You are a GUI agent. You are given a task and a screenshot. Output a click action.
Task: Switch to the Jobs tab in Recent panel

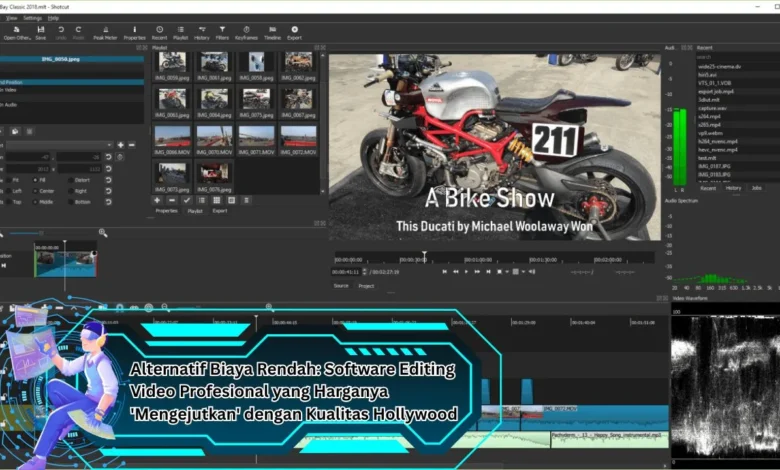pos(757,188)
